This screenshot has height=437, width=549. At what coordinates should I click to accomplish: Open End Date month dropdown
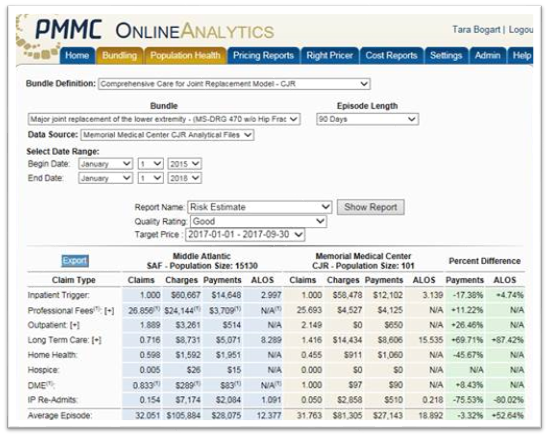click(105, 178)
